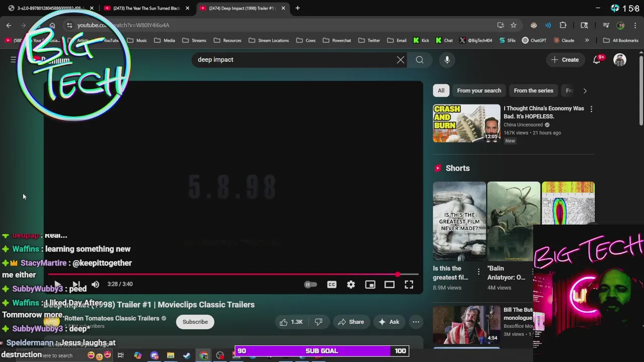
Task: Open Copilot from the taskbar
Action: coord(137,355)
